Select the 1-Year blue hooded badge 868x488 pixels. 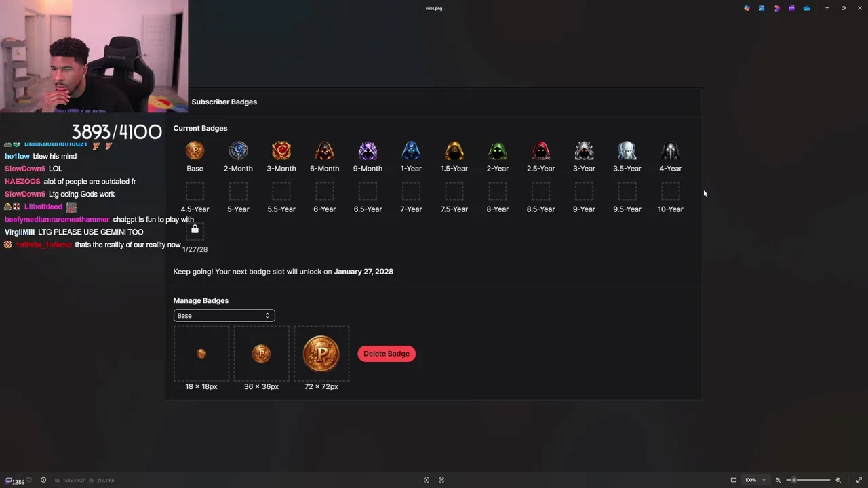pyautogui.click(x=411, y=150)
